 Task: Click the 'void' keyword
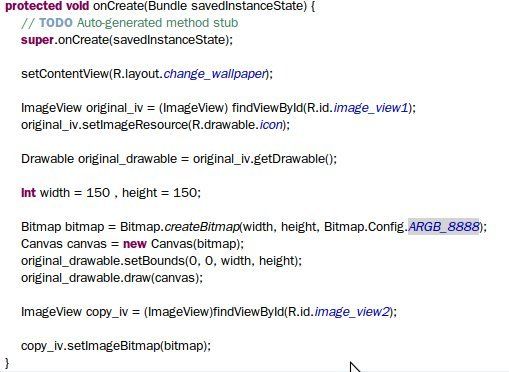[x=77, y=6]
